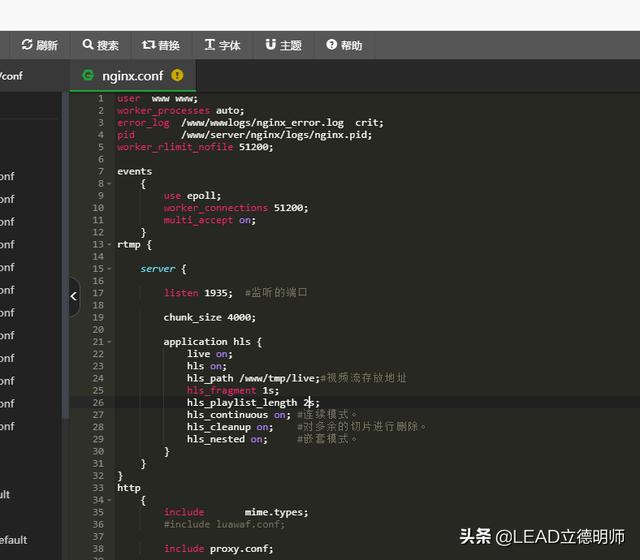The height and width of the screenshot is (560, 640).
Task: Click the sidebar vertical scrollbar
Action: pos(65,255)
